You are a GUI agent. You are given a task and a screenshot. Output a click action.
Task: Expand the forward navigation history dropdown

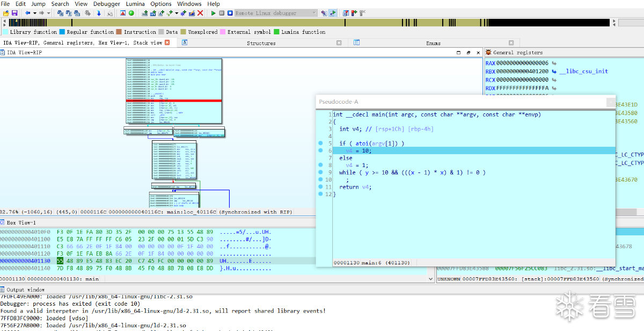(x=48, y=13)
